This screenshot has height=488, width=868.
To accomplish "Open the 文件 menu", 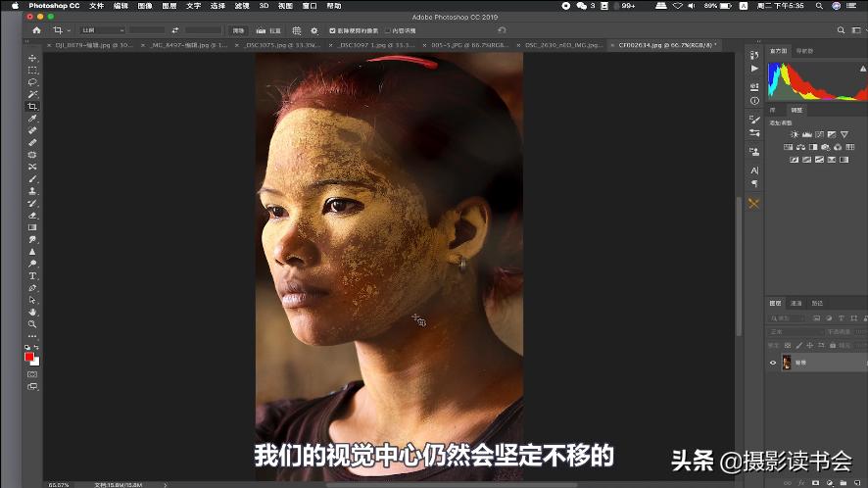I will pyautogui.click(x=96, y=6).
